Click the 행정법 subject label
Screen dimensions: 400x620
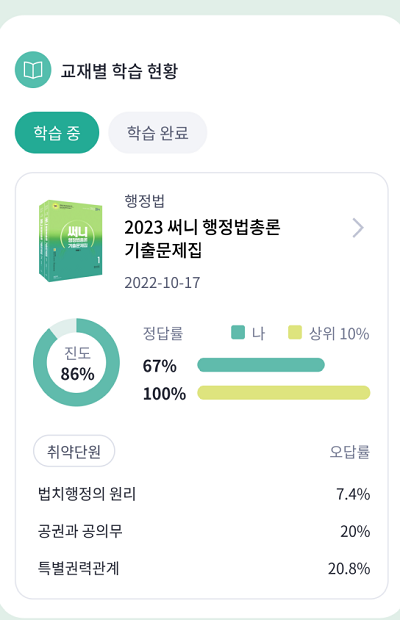coord(144,201)
